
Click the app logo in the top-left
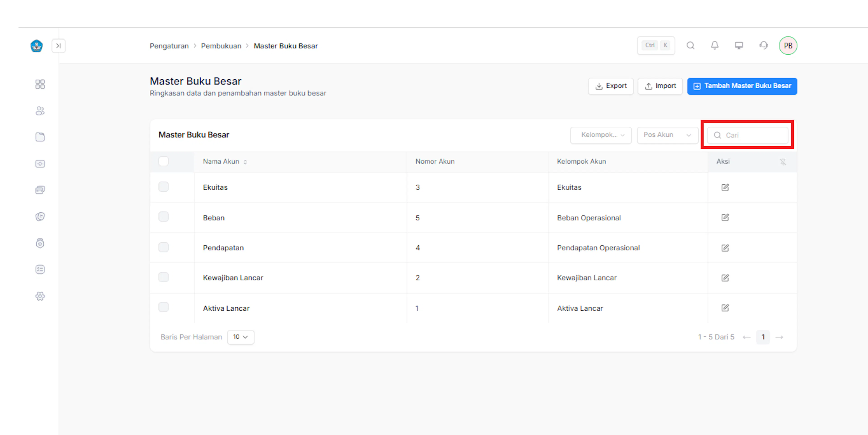coord(36,46)
